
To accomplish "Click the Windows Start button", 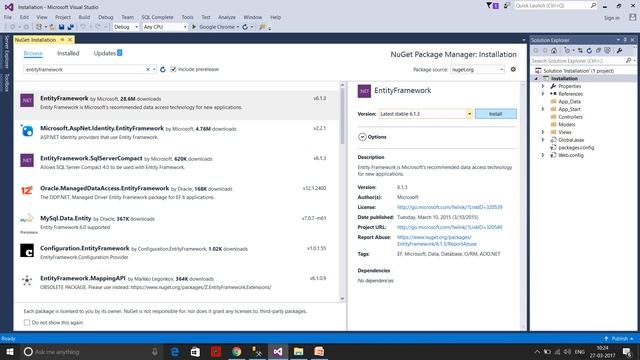I will point(10,351).
